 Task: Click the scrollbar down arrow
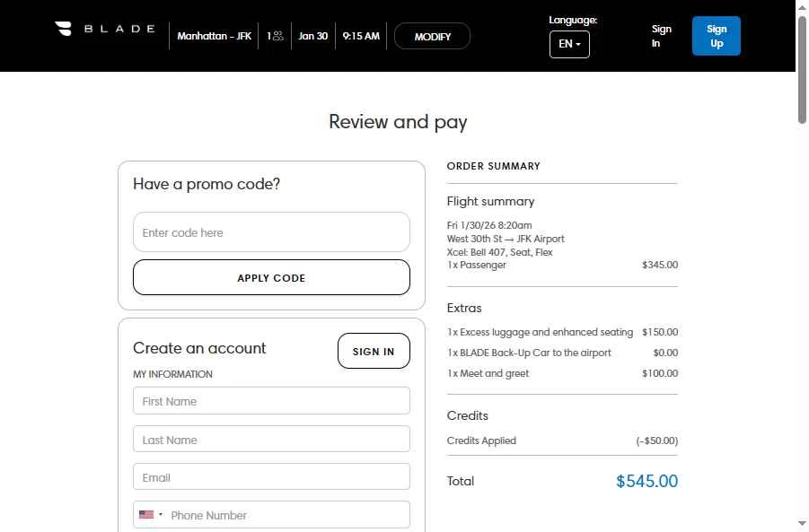click(x=802, y=524)
